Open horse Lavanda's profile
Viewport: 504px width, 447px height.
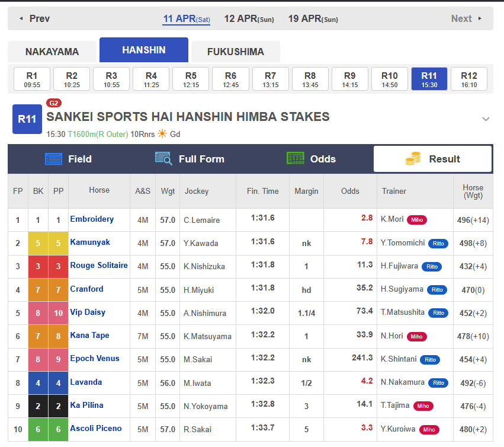(86, 382)
